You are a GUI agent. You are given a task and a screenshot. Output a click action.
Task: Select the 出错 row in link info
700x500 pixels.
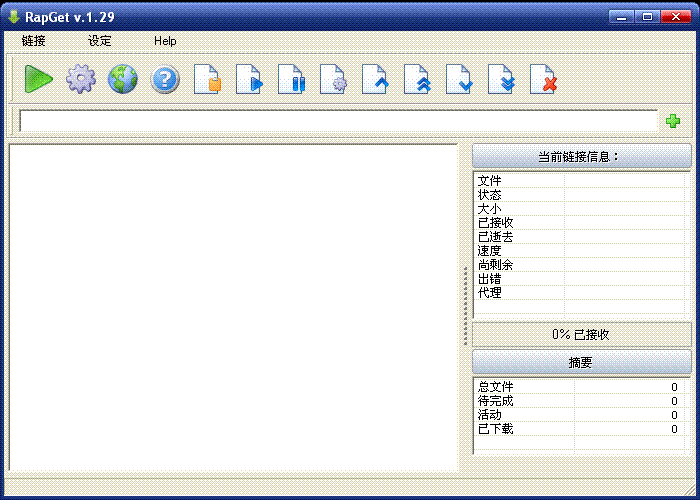click(579, 278)
